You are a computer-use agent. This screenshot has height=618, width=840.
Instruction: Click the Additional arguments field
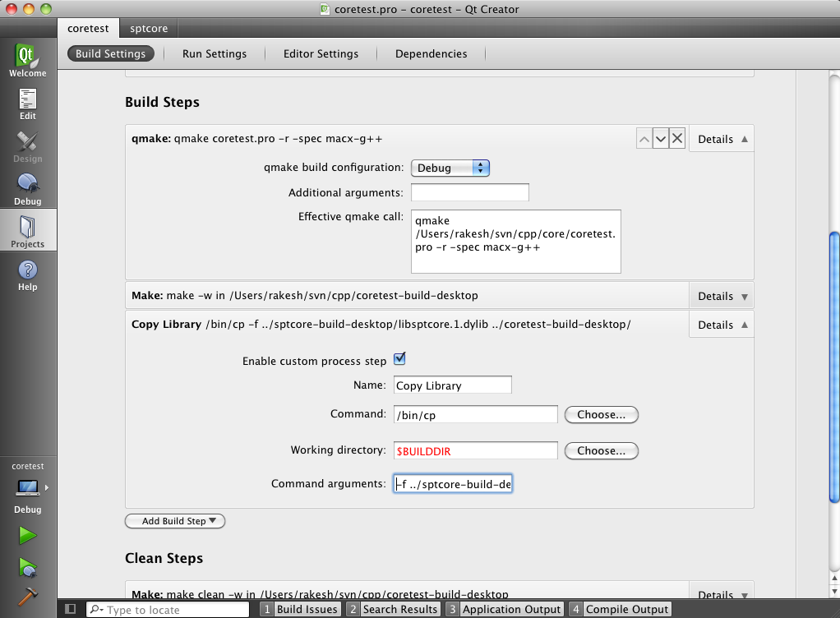(x=470, y=192)
